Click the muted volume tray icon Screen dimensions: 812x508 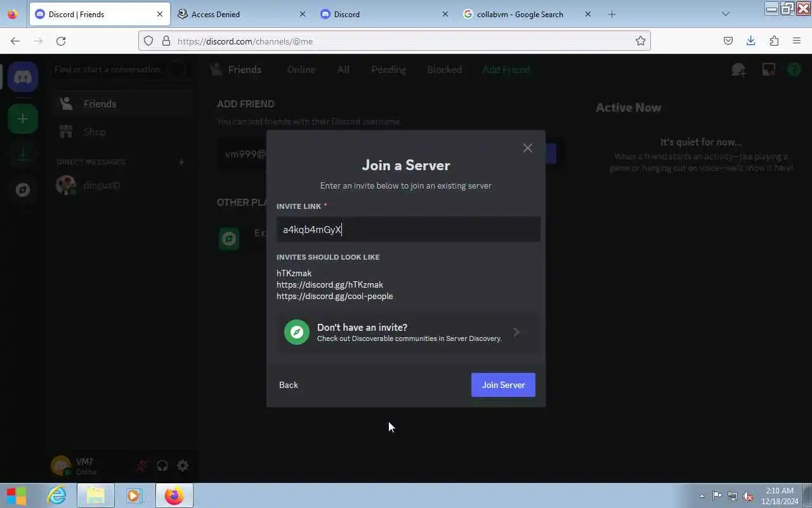tap(748, 496)
